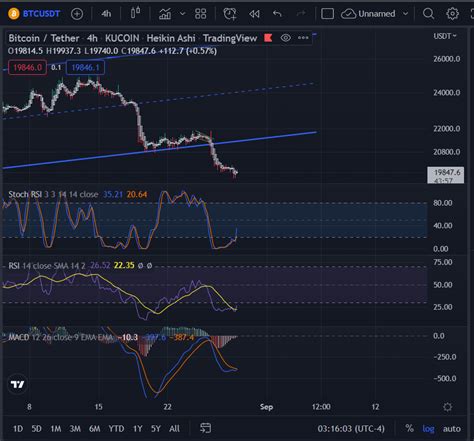
Task: Click the compare or add symbol plus icon
Action: 77,14
